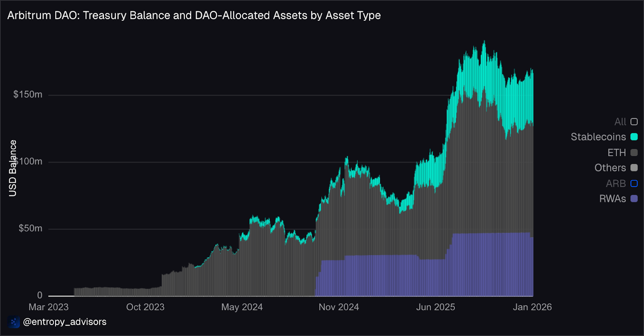The image size is (644, 336).
Task: Toggle the Others legend square
Action: coord(634,168)
